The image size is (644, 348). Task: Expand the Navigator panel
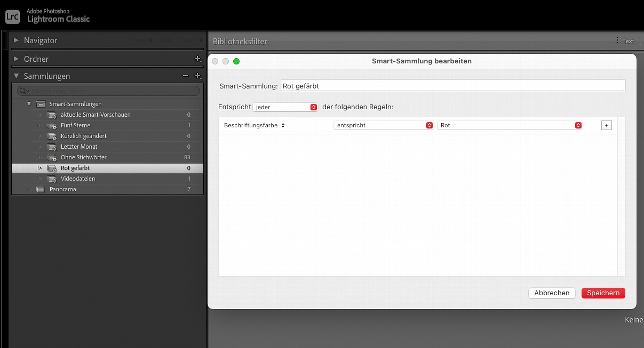pyautogui.click(x=16, y=40)
